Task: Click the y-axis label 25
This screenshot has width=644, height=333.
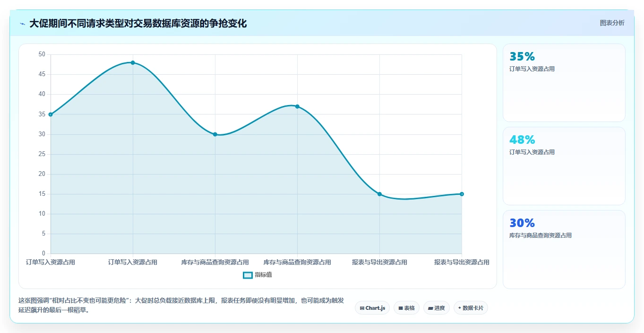Action: click(42, 154)
